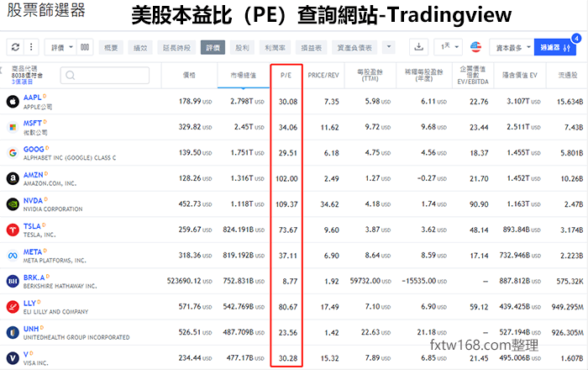Sort by the PRICE/REV column header
588x370 pixels.
click(x=323, y=76)
